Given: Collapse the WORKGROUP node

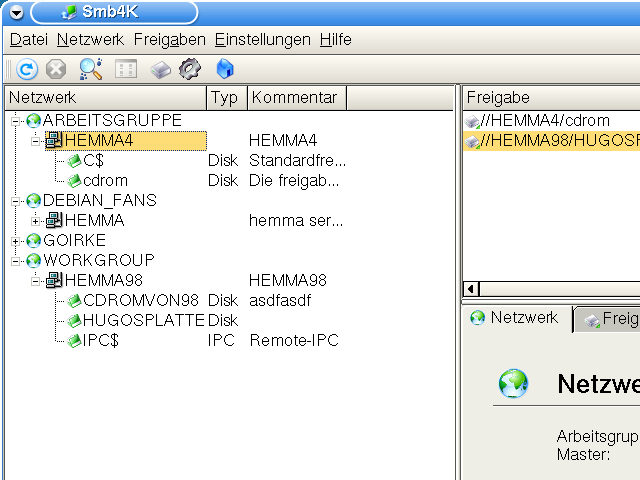Looking at the screenshot, I should click(x=15, y=261).
